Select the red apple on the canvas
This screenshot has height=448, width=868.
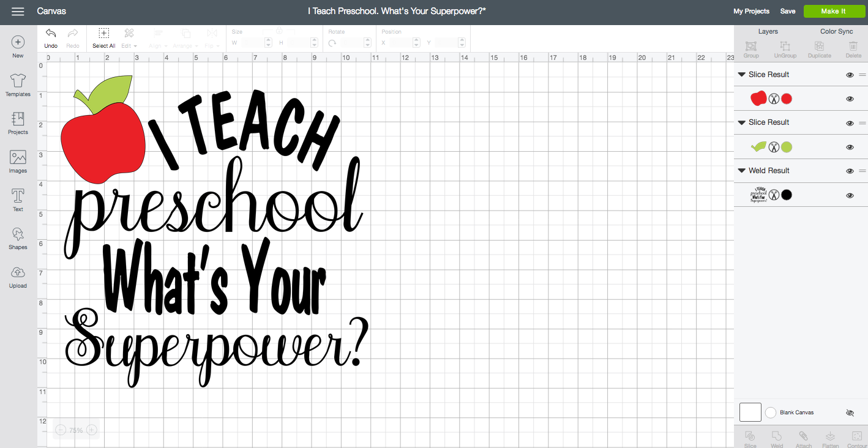[x=103, y=143]
